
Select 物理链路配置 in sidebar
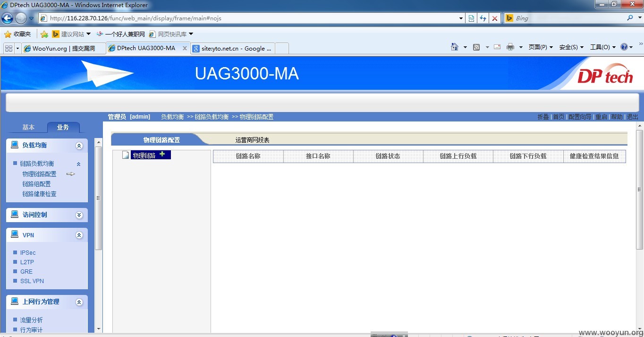tap(39, 174)
